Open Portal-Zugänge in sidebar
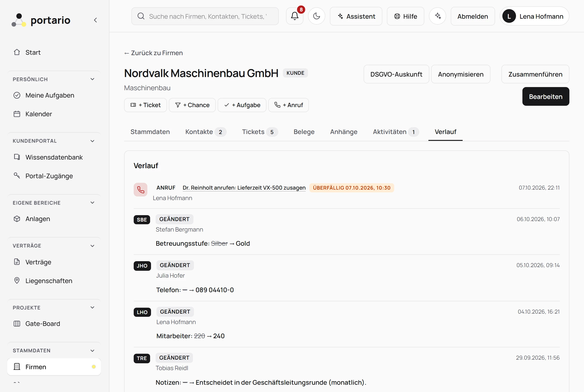 click(54, 176)
